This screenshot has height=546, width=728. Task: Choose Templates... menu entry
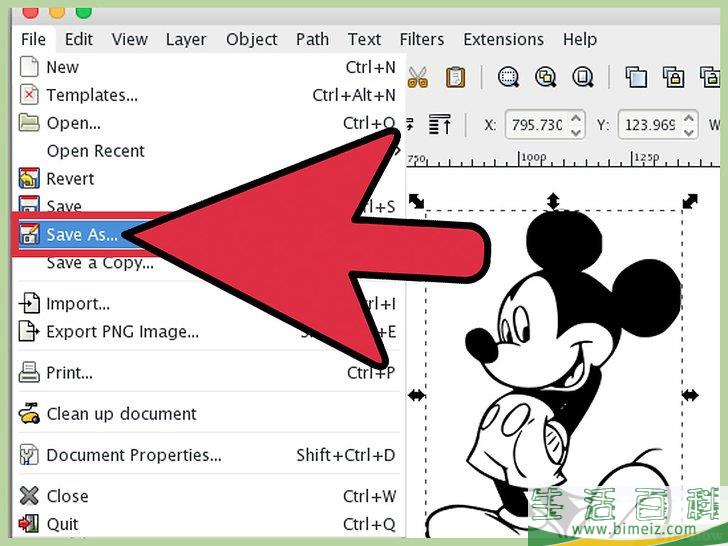208,95
